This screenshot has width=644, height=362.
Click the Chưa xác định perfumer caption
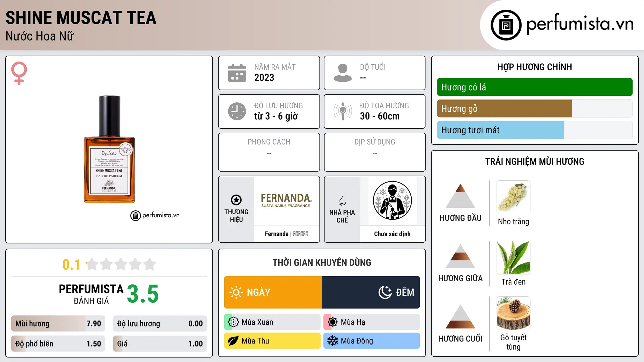click(x=392, y=234)
